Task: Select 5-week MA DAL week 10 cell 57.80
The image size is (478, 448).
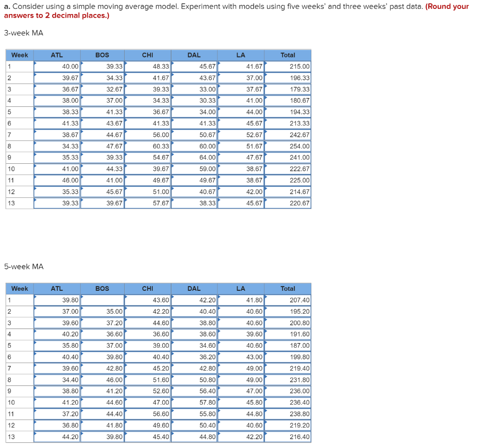Action: point(195,403)
